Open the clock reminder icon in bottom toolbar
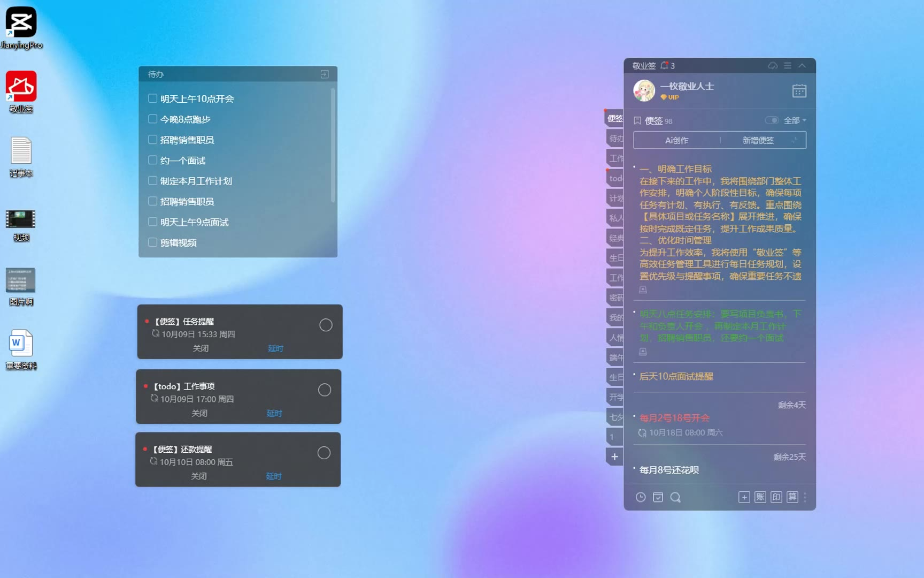 [641, 497]
